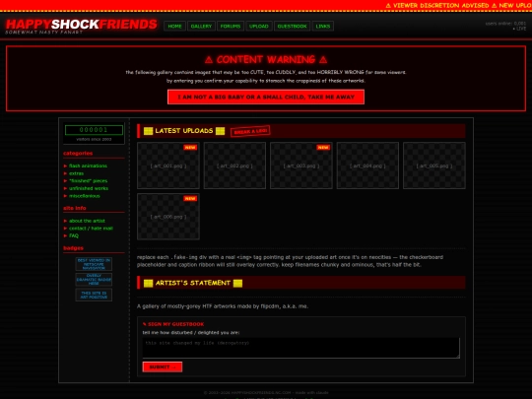Image resolution: width=532 pixels, height=399 pixels.
Task: Click the NEW ribbon on art_003.png
Action: coord(323,147)
